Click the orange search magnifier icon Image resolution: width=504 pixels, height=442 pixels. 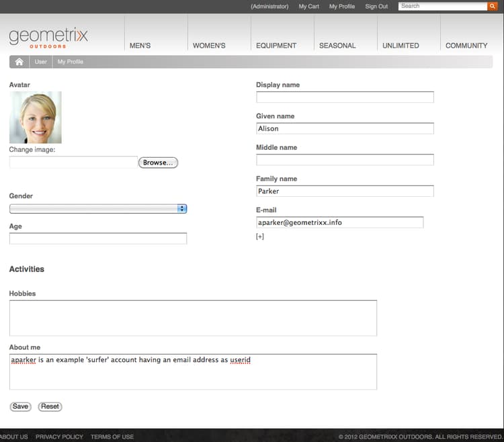[x=492, y=6]
